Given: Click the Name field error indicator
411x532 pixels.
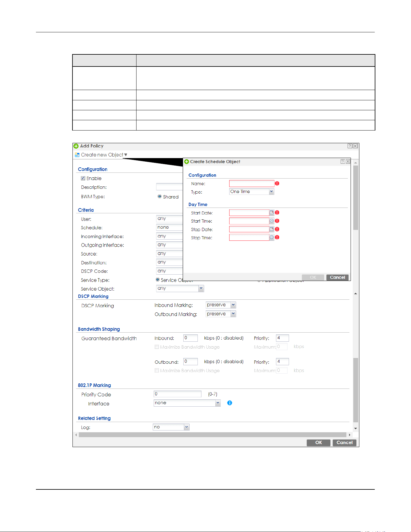Looking at the screenshot, I should tap(277, 183).
